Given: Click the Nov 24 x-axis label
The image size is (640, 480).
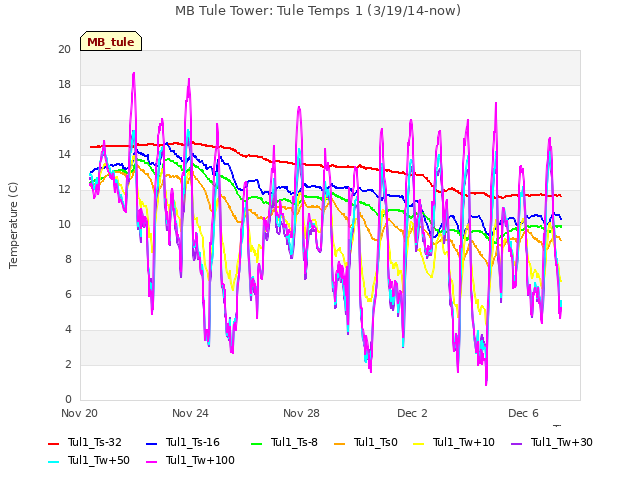Looking at the screenshot, I should tap(190, 413).
